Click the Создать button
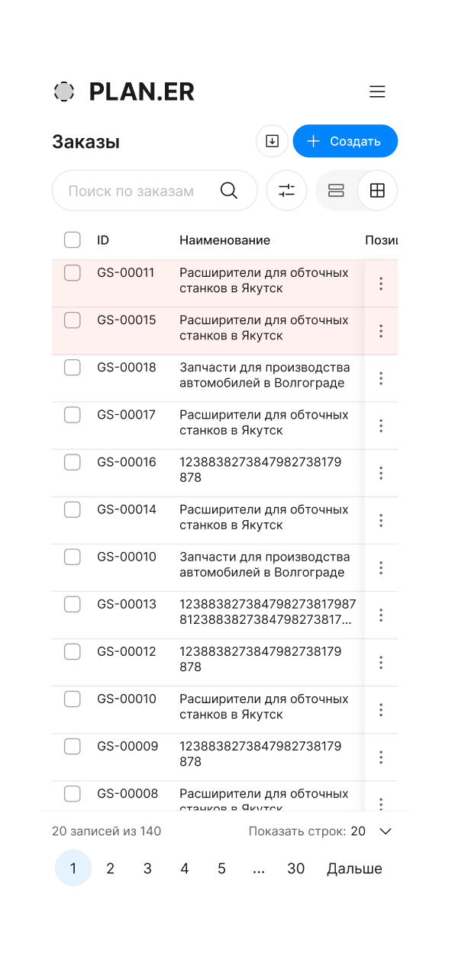455x980 pixels. click(x=345, y=141)
